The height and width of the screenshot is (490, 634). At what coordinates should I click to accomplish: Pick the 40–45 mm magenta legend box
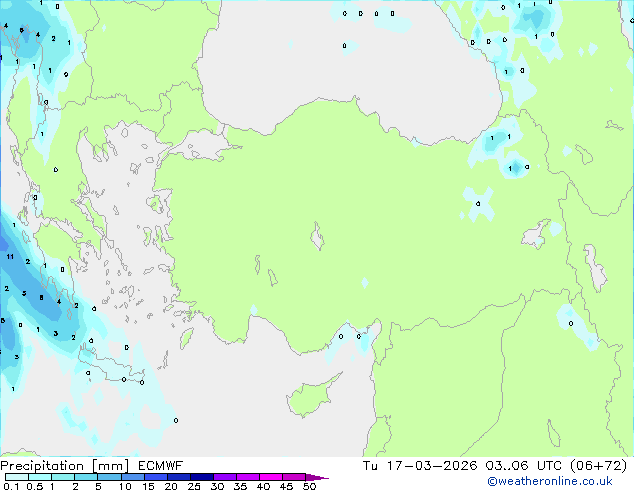coord(271,477)
